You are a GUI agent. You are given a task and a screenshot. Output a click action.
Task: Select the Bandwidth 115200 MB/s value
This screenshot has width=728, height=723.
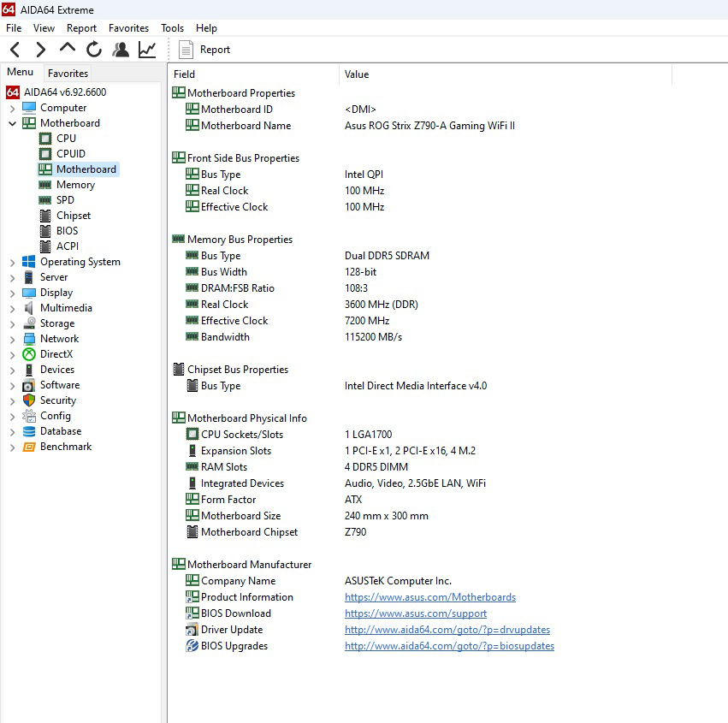tap(373, 337)
